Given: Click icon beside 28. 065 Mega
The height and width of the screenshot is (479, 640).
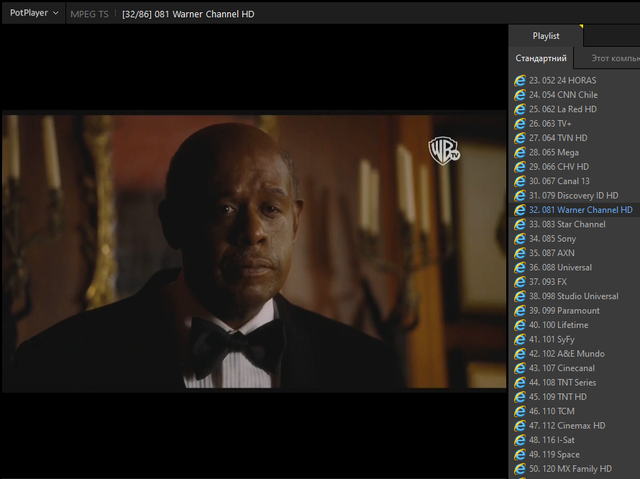Looking at the screenshot, I should click(520, 152).
